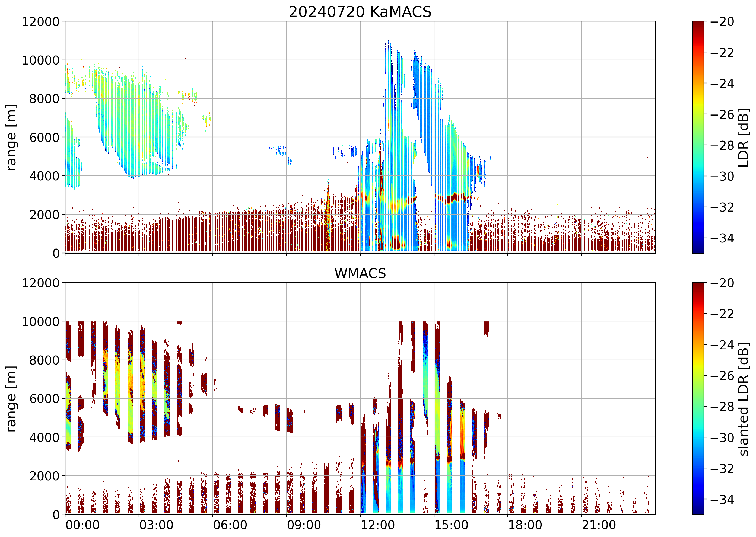The width and height of the screenshot is (756, 537).
Task: Click the 00:00 time axis label
Action: (x=82, y=525)
